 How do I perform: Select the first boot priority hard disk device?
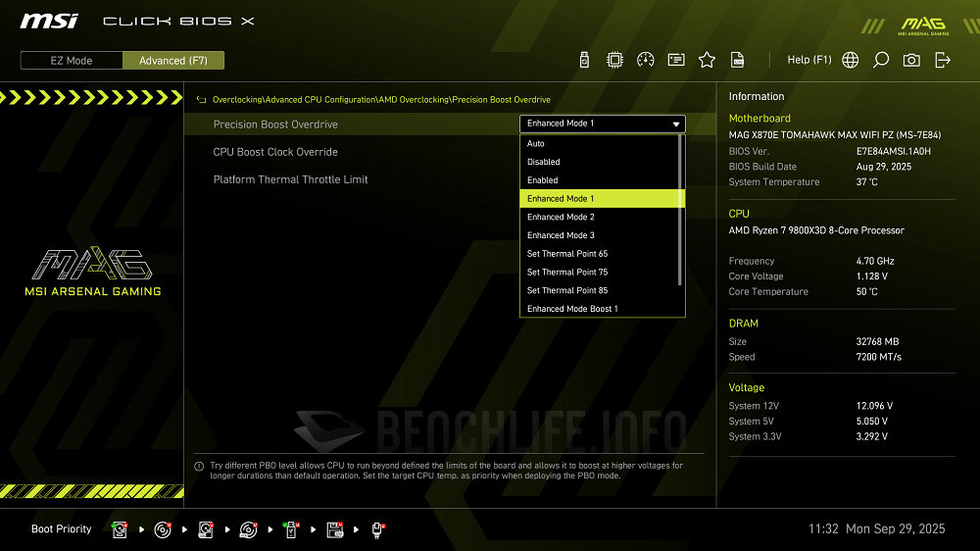[120, 529]
